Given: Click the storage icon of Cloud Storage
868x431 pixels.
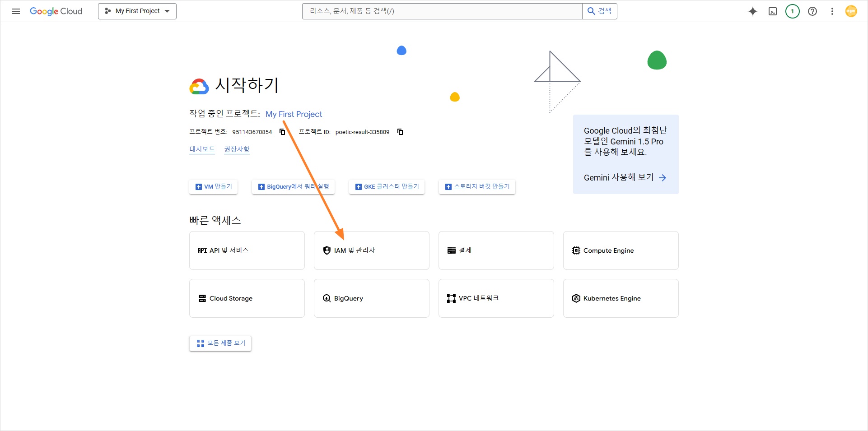Looking at the screenshot, I should [x=202, y=298].
